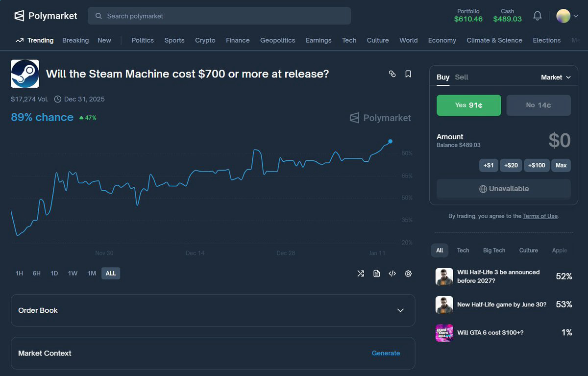Click Generate in Market Context
This screenshot has height=376, width=588.
[x=386, y=353]
